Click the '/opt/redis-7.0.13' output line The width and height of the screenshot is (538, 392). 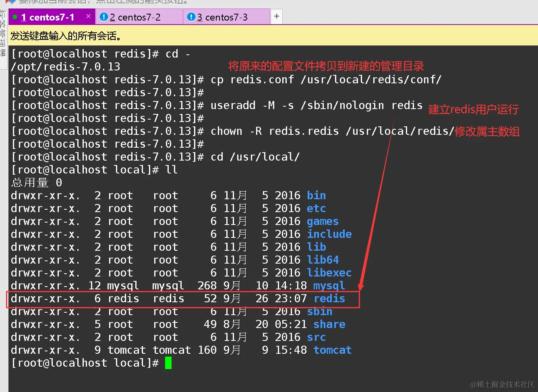pyautogui.click(x=66, y=67)
